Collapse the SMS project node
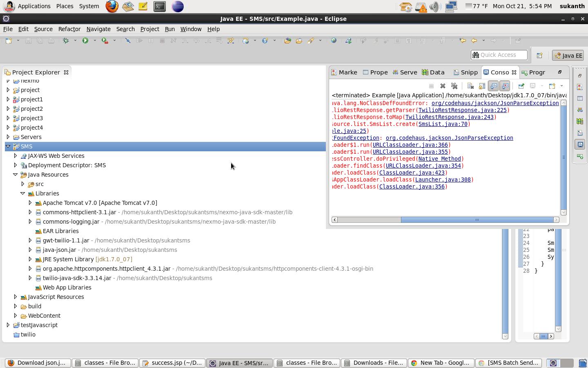588x368 pixels. coord(8,146)
